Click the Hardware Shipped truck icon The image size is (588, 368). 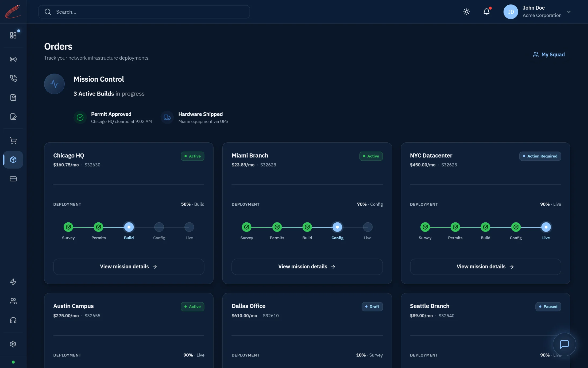(167, 117)
